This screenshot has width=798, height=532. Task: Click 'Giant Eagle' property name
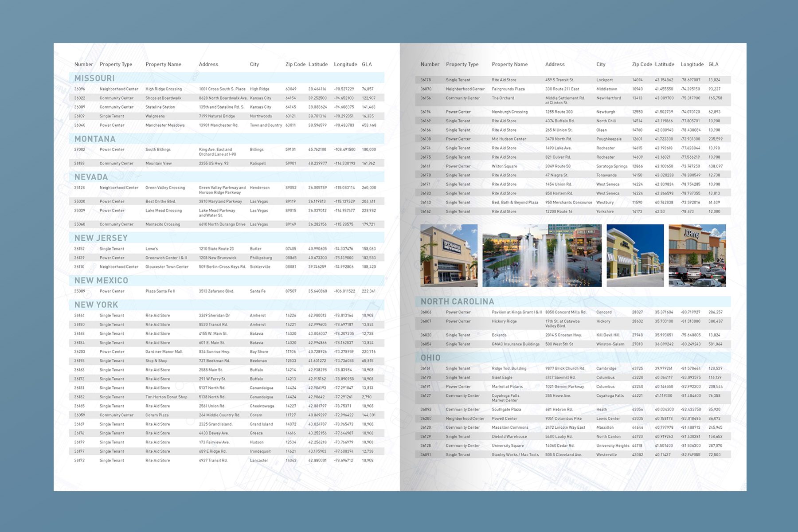pos(502,377)
